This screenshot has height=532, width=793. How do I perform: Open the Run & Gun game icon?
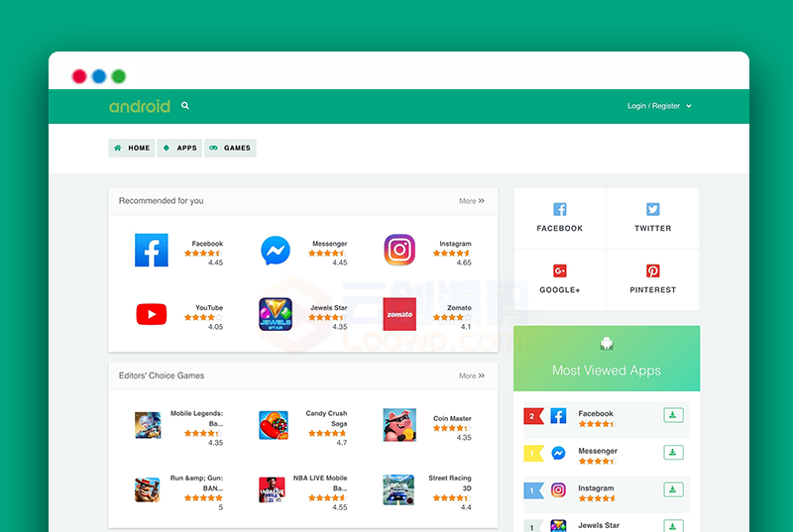tap(147, 489)
